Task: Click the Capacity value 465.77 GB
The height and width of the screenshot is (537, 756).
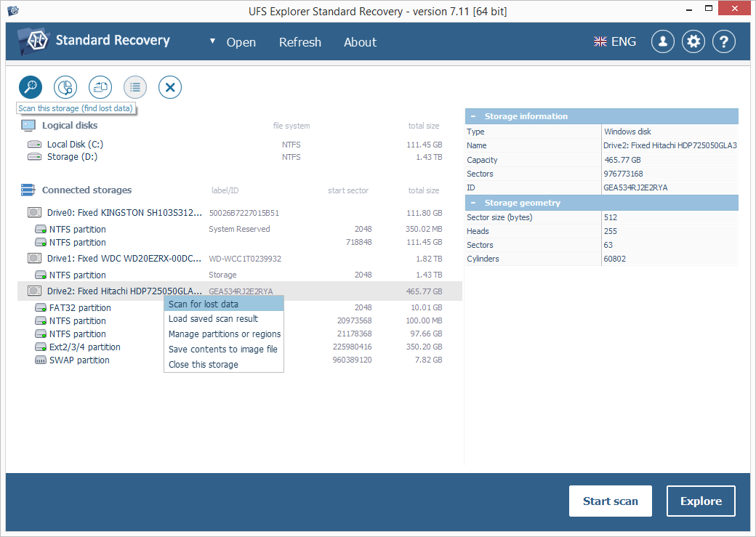Action: pyautogui.click(x=622, y=160)
